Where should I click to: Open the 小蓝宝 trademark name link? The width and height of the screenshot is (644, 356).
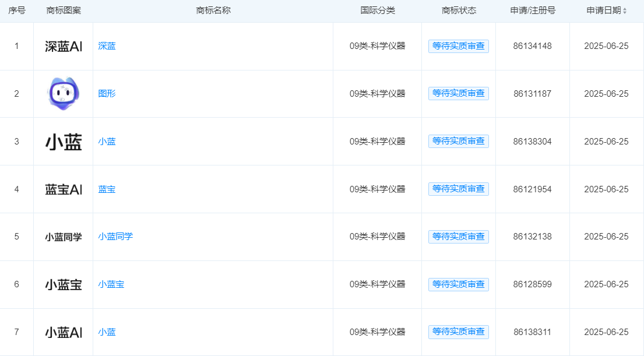point(111,284)
